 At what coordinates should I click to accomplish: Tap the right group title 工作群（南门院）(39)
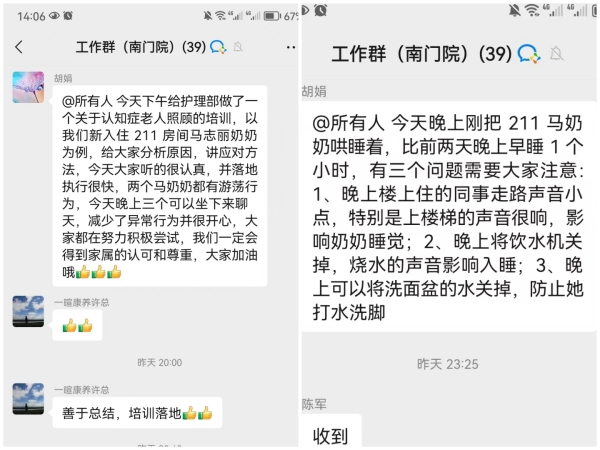coord(422,54)
